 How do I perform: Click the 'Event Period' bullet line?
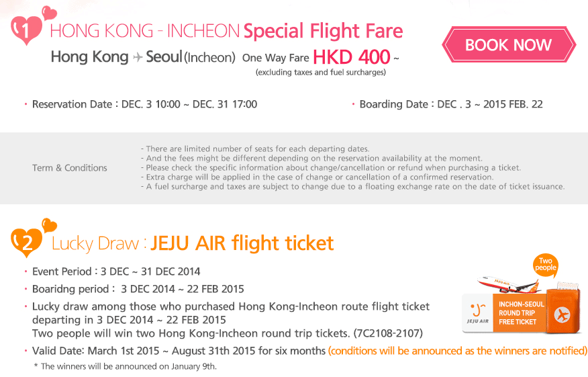(116, 271)
